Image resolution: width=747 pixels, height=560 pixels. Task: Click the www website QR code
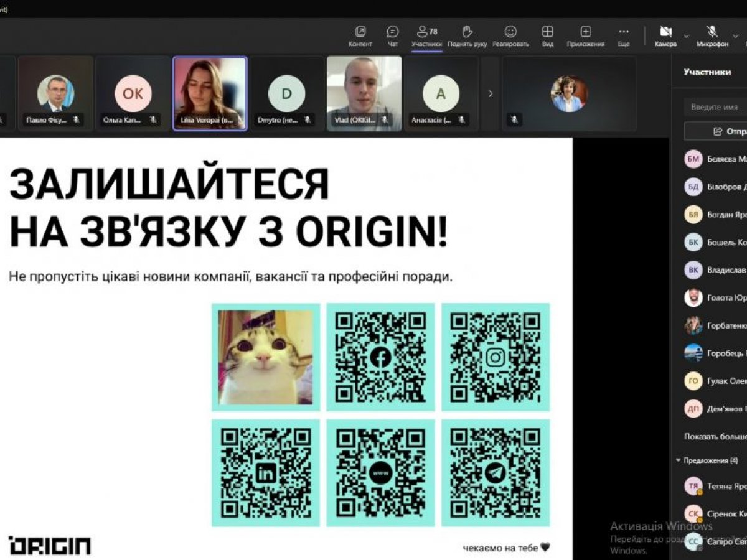pyautogui.click(x=380, y=473)
